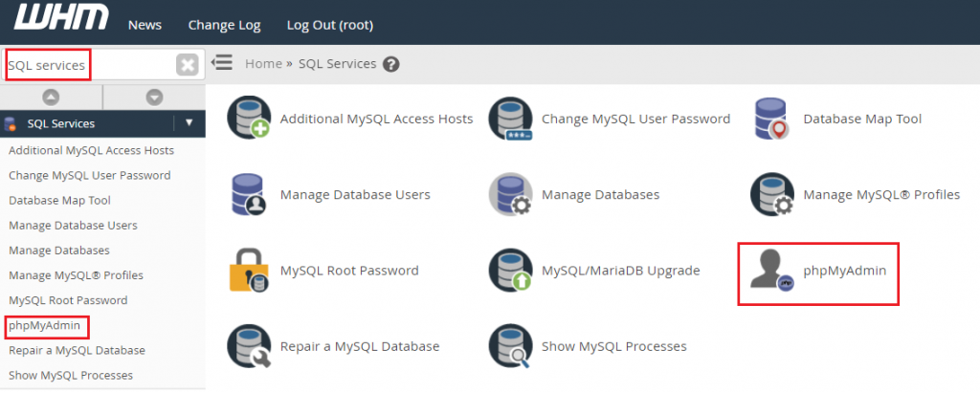Open the Manage MySQL Profiles icon
The width and height of the screenshot is (980, 393).
coord(772,194)
